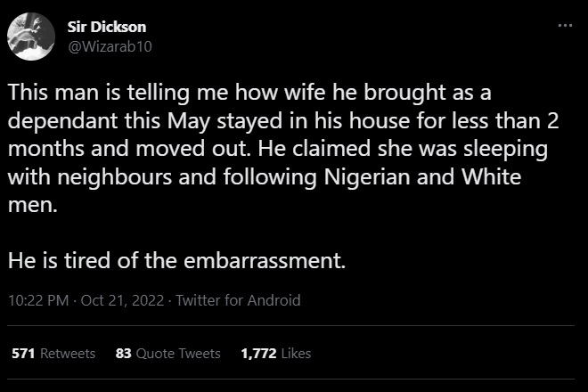The height and width of the screenshot is (392, 588).
Task: Show the 83 Quote Tweets
Action: pyautogui.click(x=167, y=354)
